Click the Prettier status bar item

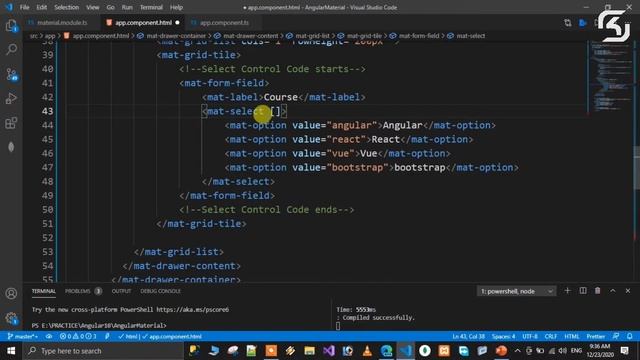pyautogui.click(x=596, y=336)
